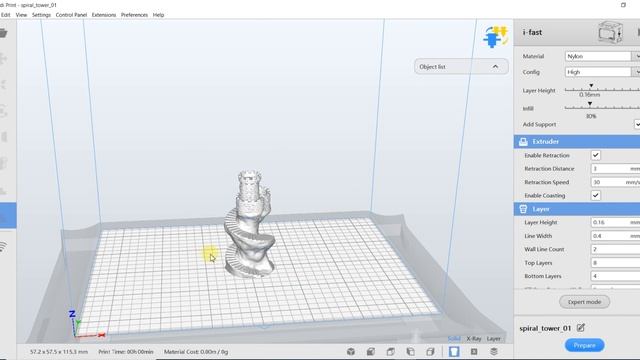This screenshot has height=360, width=640.
Task: Click the blue Prepare button
Action: pyautogui.click(x=584, y=345)
